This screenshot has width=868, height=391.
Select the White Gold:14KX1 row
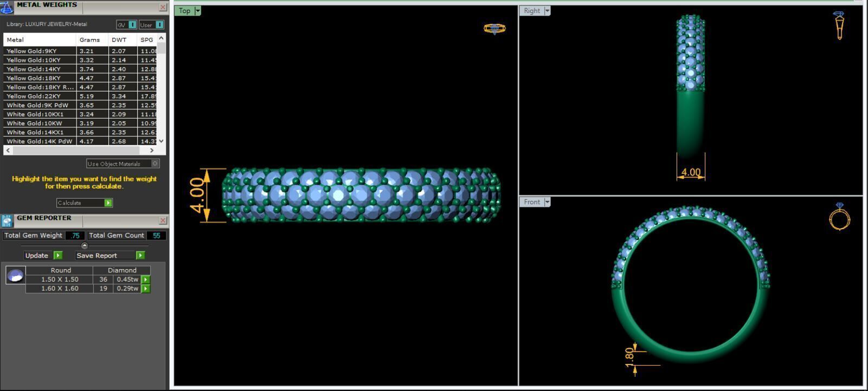pos(80,132)
